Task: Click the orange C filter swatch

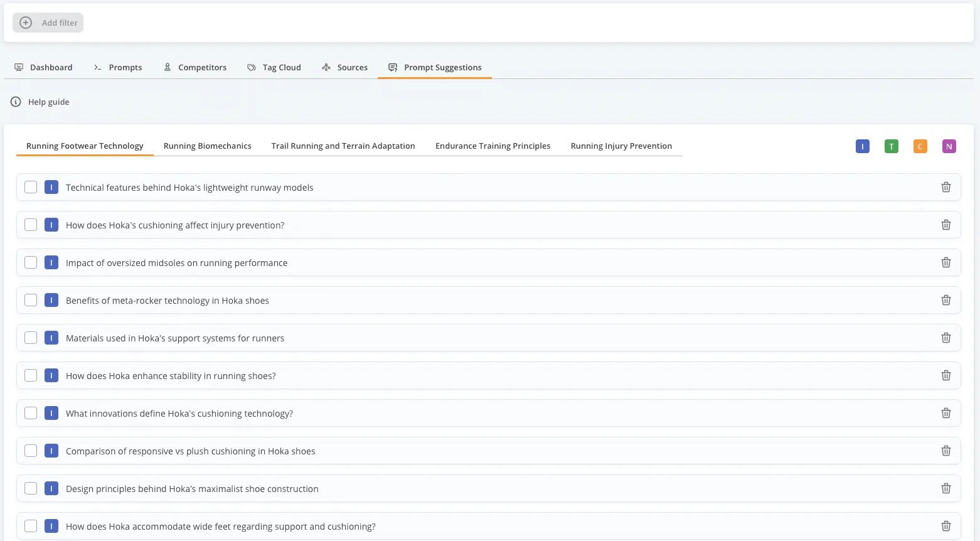Action: coord(920,146)
